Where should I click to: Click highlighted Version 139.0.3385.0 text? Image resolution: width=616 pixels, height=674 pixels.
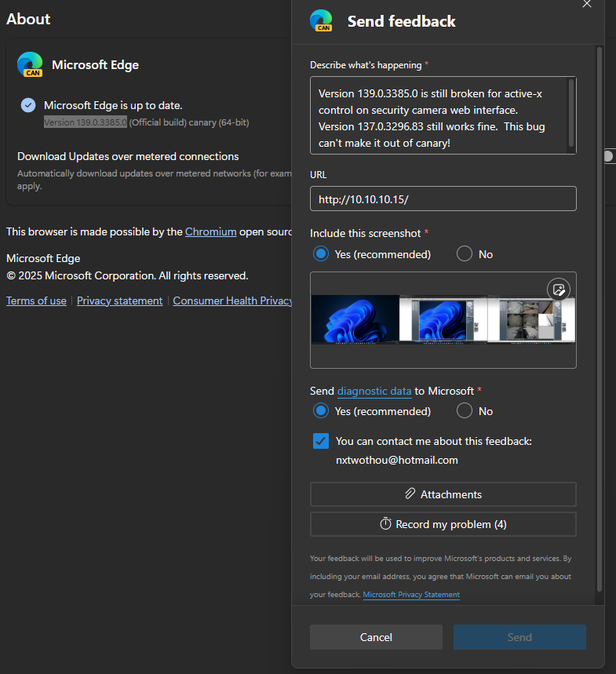(85, 122)
